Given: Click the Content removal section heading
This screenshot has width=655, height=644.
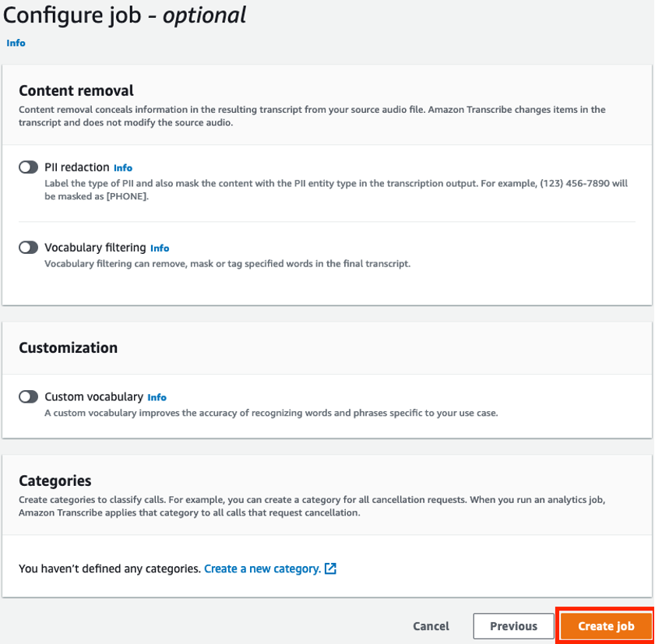Looking at the screenshot, I should (x=76, y=90).
